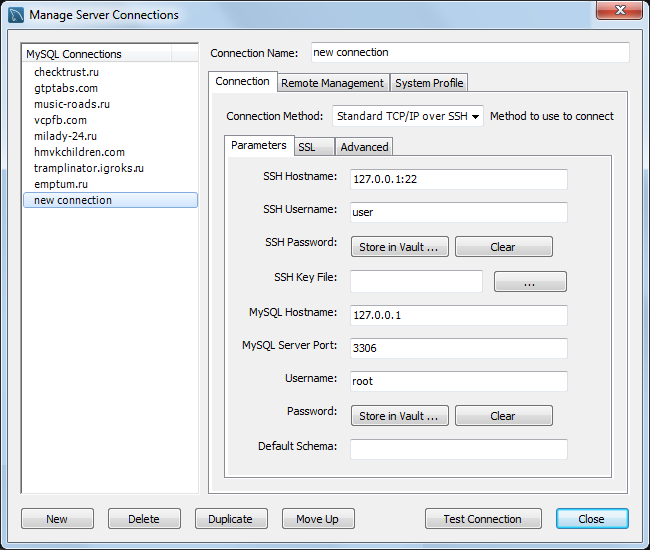Delete the selected connection

pyautogui.click(x=144, y=519)
